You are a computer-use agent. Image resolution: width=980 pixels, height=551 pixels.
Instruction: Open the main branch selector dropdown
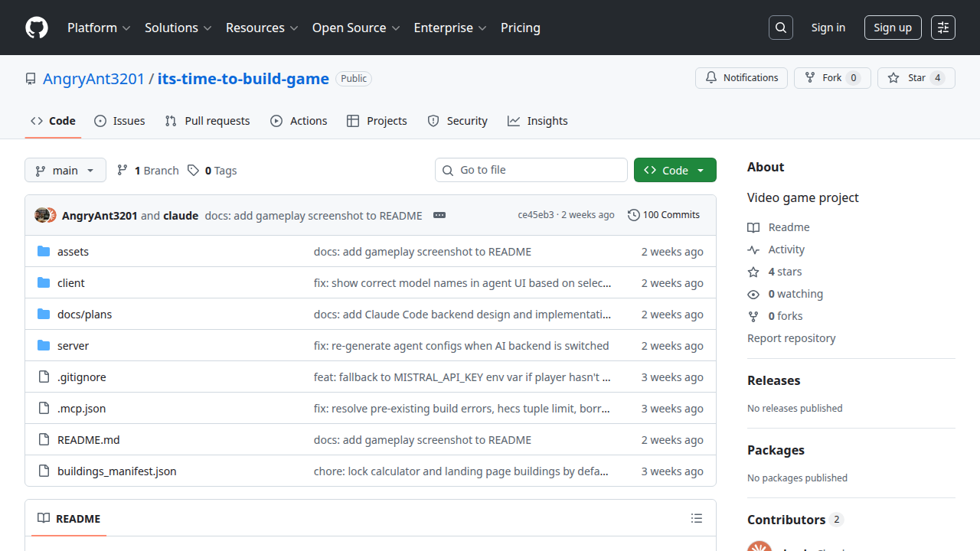pos(65,170)
